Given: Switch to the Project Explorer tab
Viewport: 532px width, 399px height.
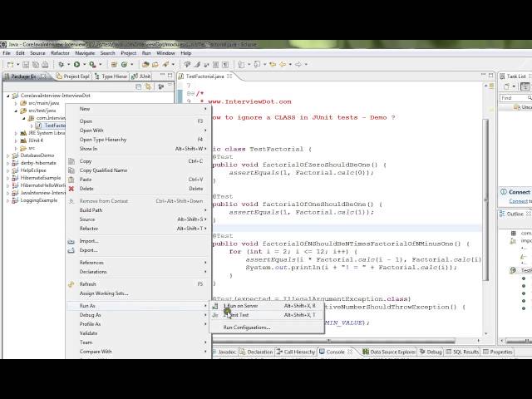Looking at the screenshot, I should [x=73, y=76].
